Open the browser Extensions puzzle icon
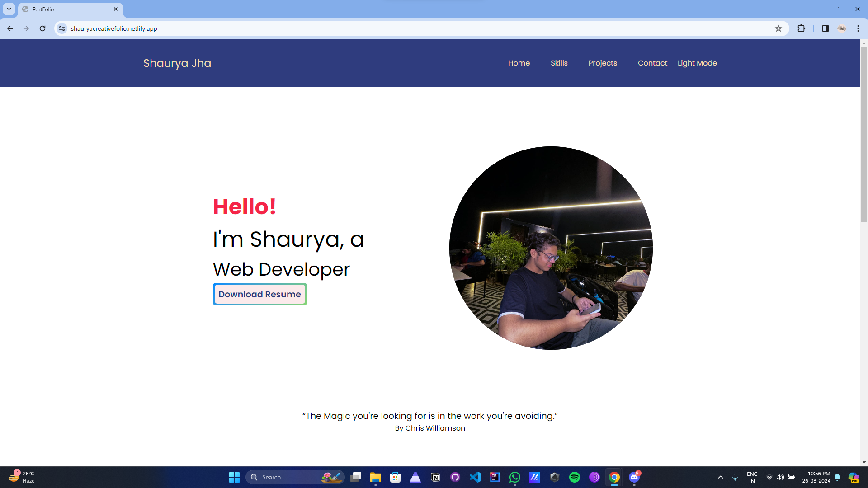 click(802, 28)
